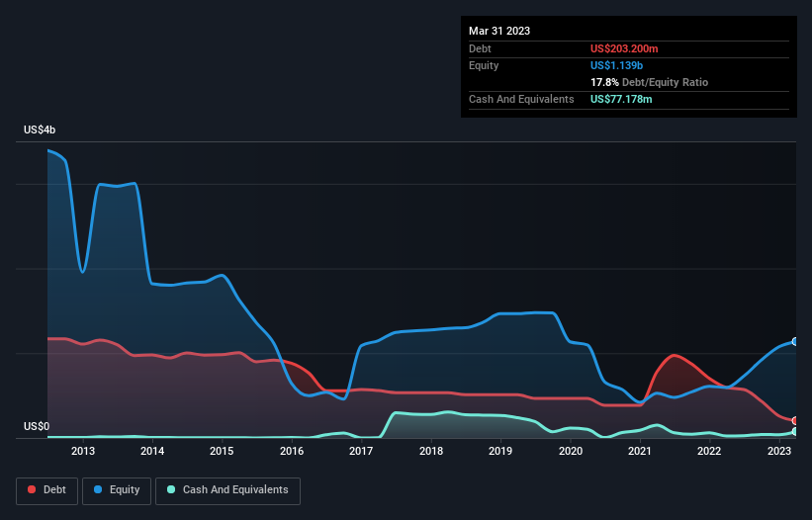Click the US$1.139b equity value
This screenshot has width=812, height=520.
click(x=616, y=65)
